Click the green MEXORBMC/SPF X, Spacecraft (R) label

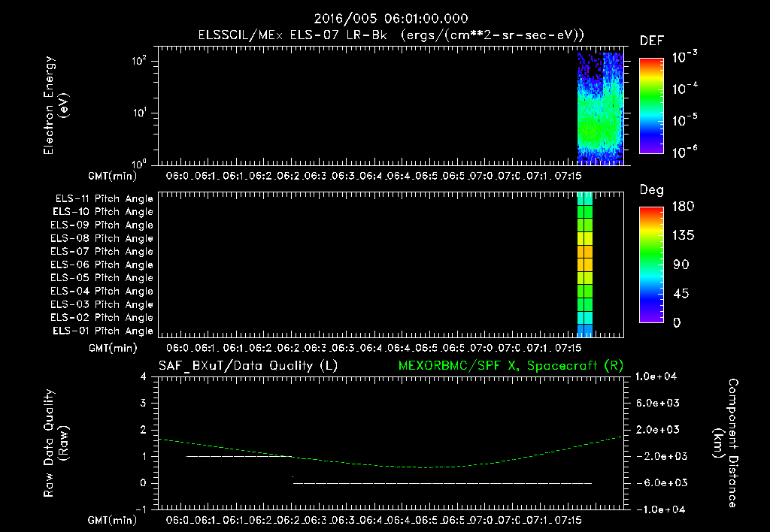(511, 366)
